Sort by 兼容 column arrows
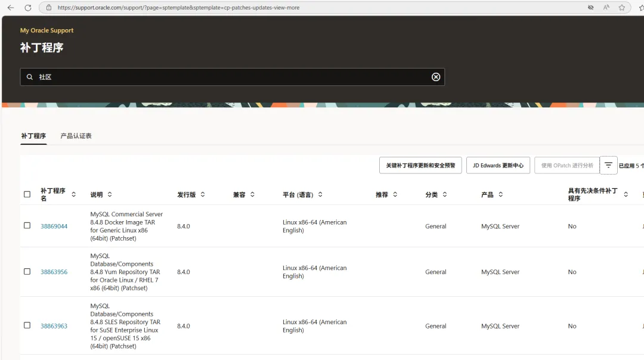 [x=252, y=194]
